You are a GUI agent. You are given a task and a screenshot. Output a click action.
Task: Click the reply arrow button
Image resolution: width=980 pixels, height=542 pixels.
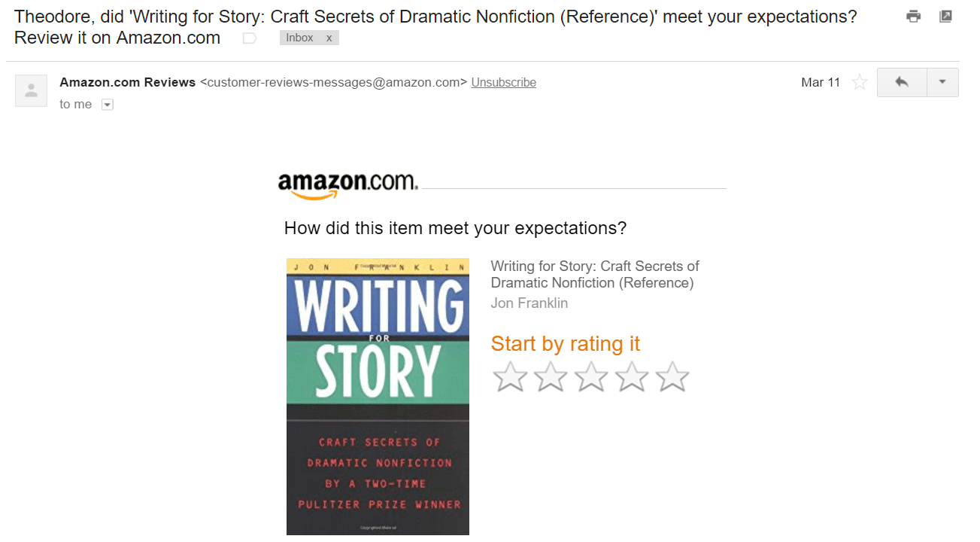[x=902, y=83]
